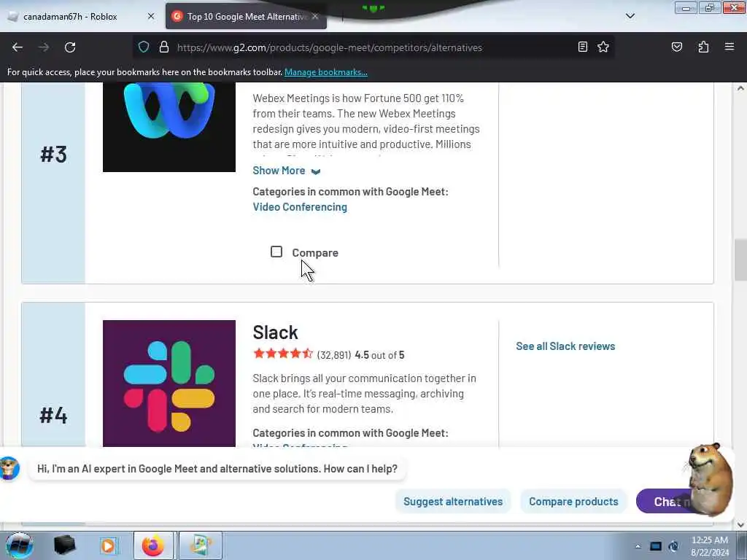
Task: Launch the media player taskbar icon
Action: pos(108,545)
